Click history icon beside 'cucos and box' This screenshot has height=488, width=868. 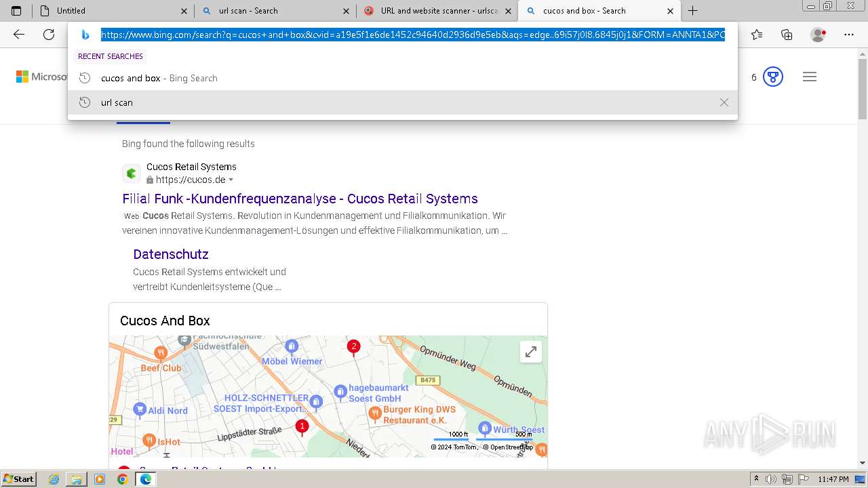(85, 78)
